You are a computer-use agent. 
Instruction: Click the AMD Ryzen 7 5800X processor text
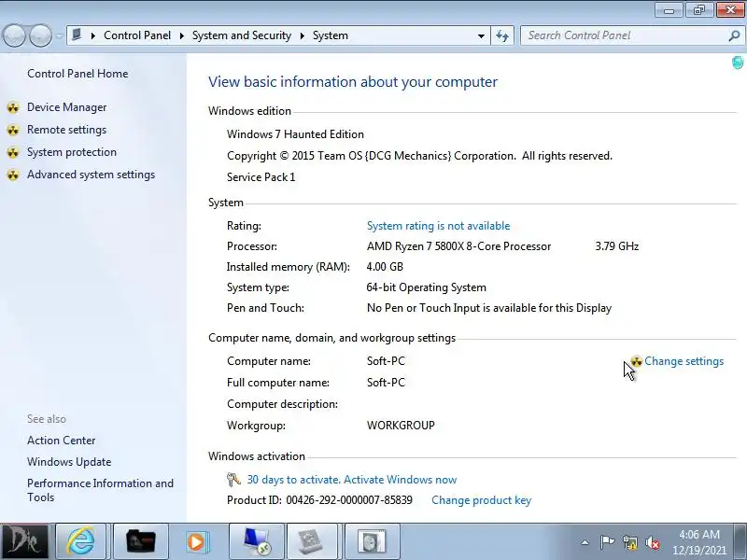click(458, 246)
